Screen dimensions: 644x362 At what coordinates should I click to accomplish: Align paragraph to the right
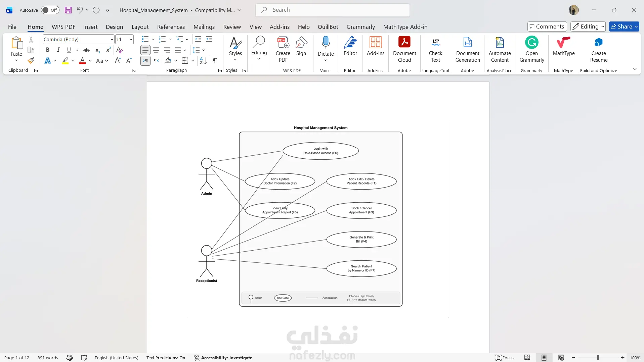point(167,50)
